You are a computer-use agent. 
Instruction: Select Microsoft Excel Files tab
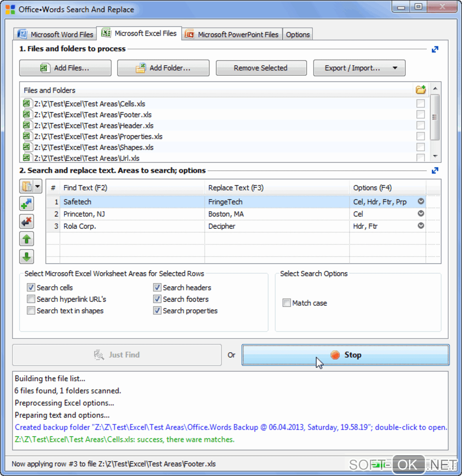[139, 33]
